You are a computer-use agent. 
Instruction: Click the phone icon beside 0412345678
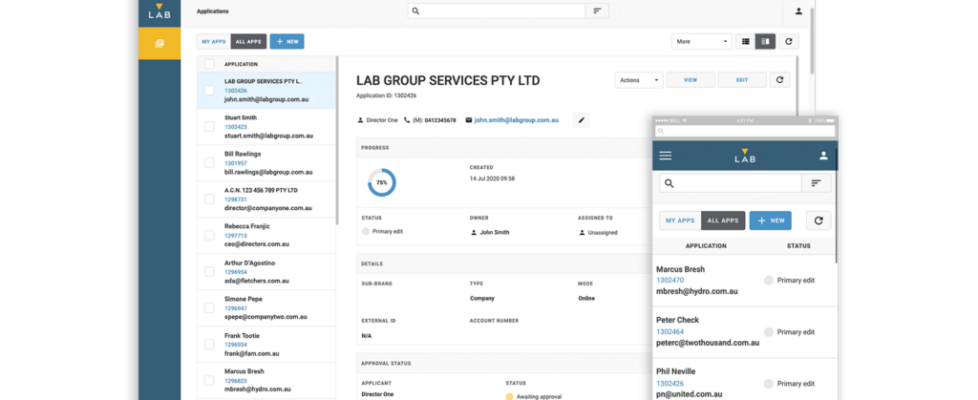407,120
